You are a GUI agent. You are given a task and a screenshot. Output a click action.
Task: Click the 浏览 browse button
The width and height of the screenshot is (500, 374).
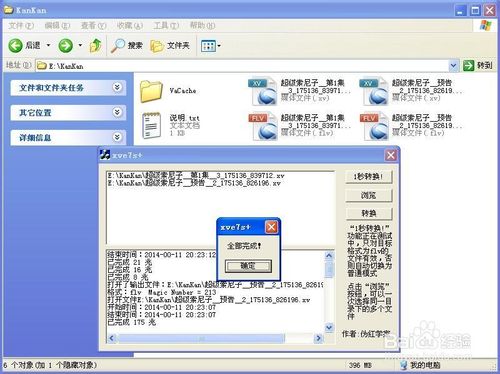(369, 195)
